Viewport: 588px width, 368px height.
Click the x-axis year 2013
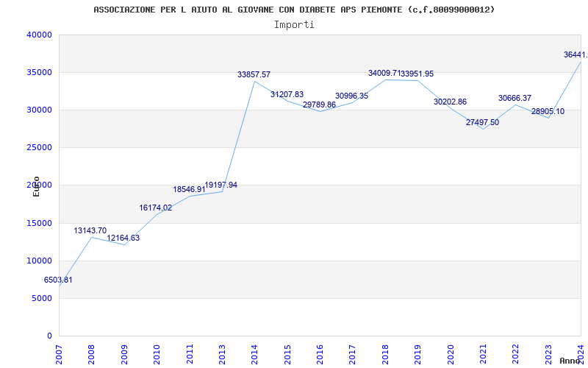pyautogui.click(x=222, y=354)
